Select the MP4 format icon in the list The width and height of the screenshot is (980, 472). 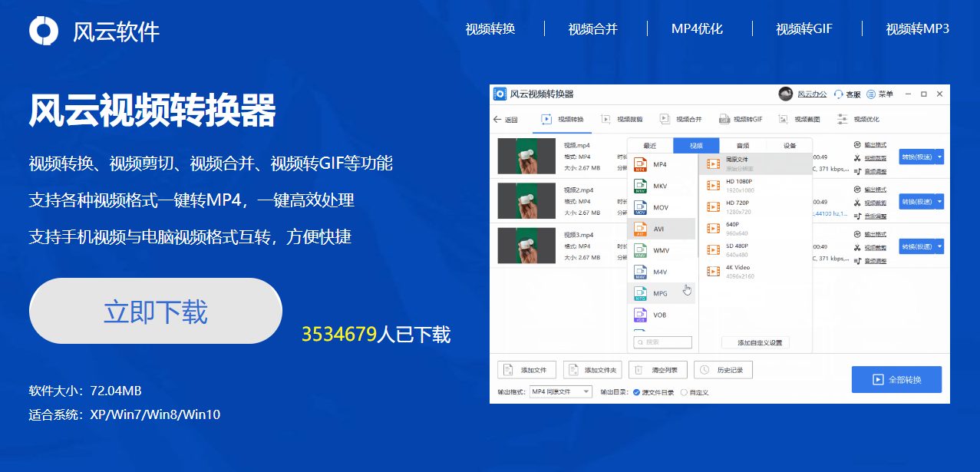(x=639, y=164)
